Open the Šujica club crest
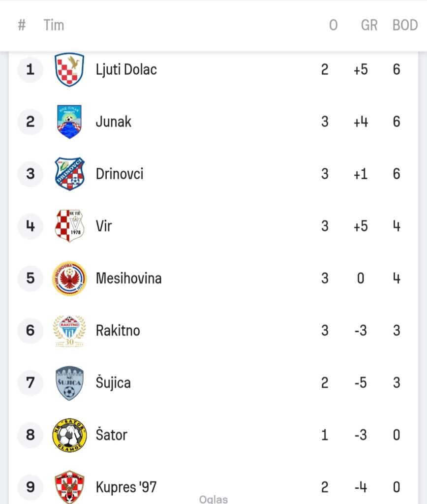427x504 pixels. (x=69, y=382)
